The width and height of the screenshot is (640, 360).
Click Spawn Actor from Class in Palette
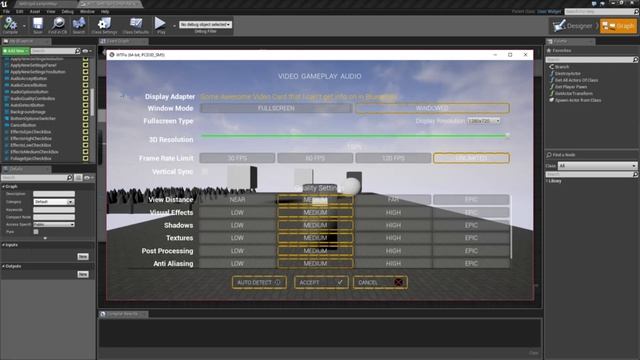click(x=575, y=100)
